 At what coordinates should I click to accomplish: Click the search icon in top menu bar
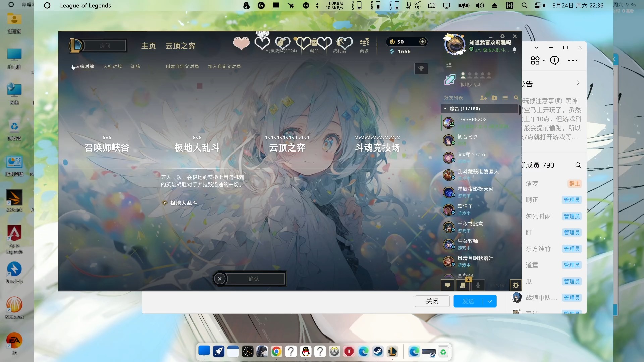point(524,5)
